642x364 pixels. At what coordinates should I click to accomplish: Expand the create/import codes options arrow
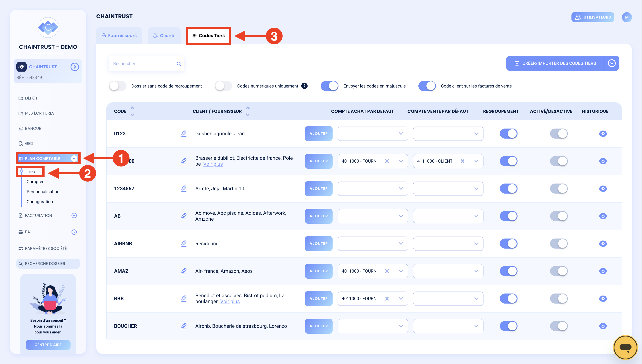pyautogui.click(x=612, y=63)
